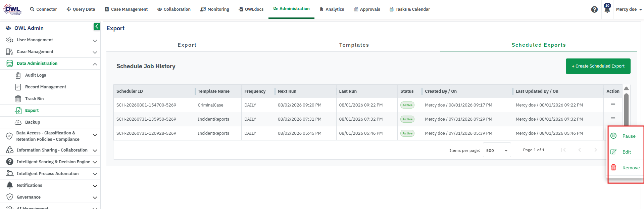Viewport: 644px width, 209px height.
Task: Go to previous page pagination arrow
Action: point(580,150)
